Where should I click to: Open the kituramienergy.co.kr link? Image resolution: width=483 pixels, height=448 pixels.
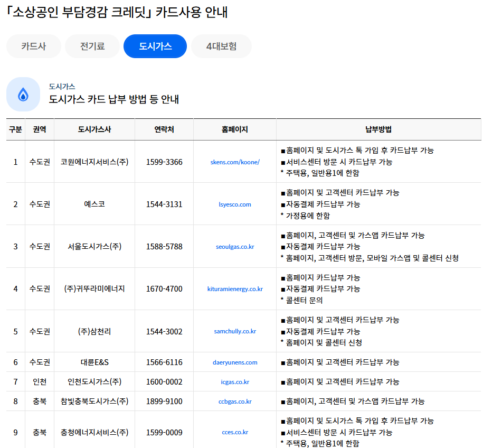tap(235, 289)
